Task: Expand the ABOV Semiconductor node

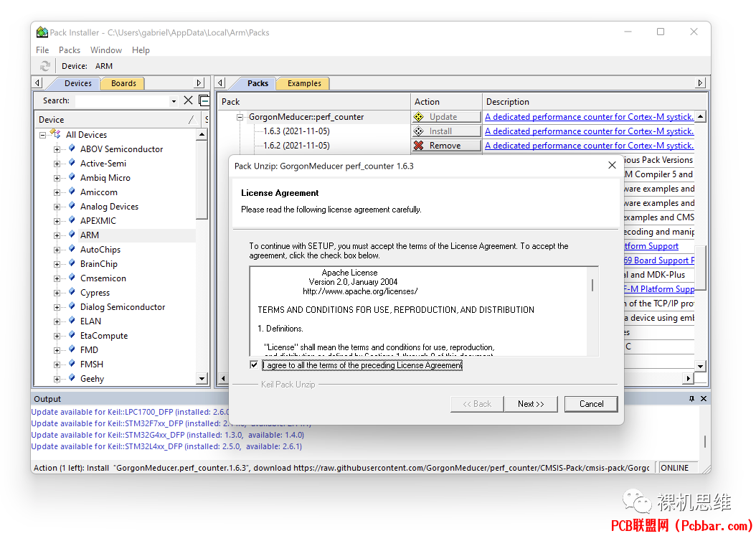Action: (57, 149)
